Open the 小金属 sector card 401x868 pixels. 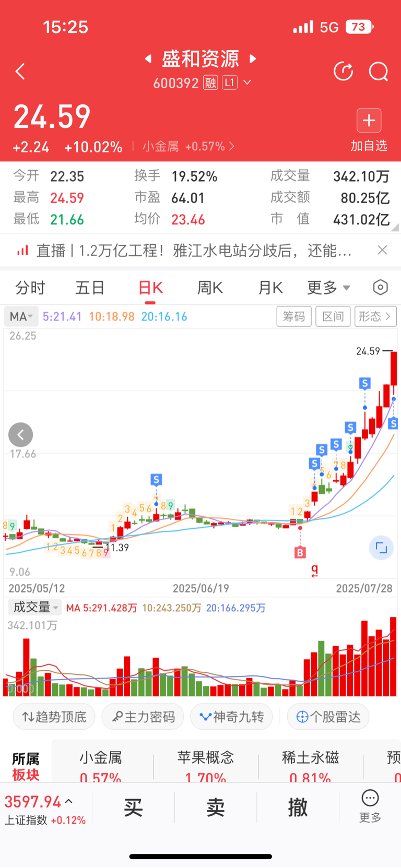101,766
